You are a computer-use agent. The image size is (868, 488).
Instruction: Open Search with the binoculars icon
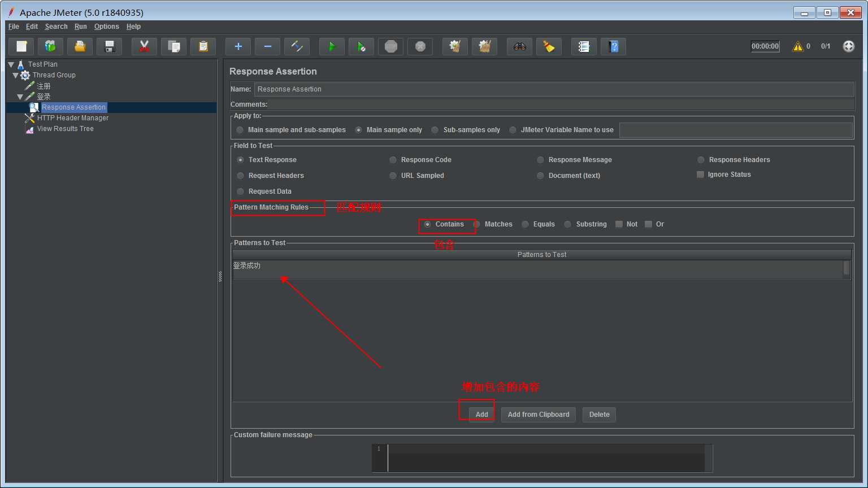[519, 46]
